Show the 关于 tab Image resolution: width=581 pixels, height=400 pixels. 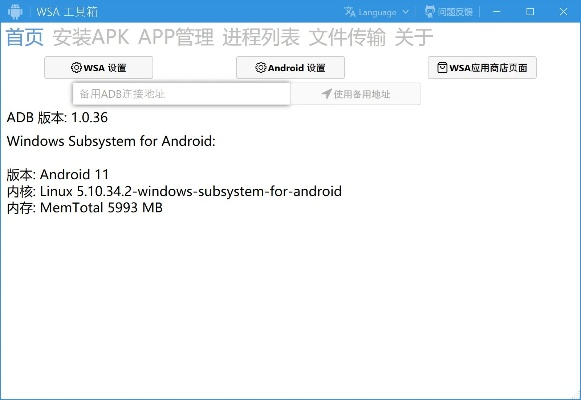coord(414,37)
